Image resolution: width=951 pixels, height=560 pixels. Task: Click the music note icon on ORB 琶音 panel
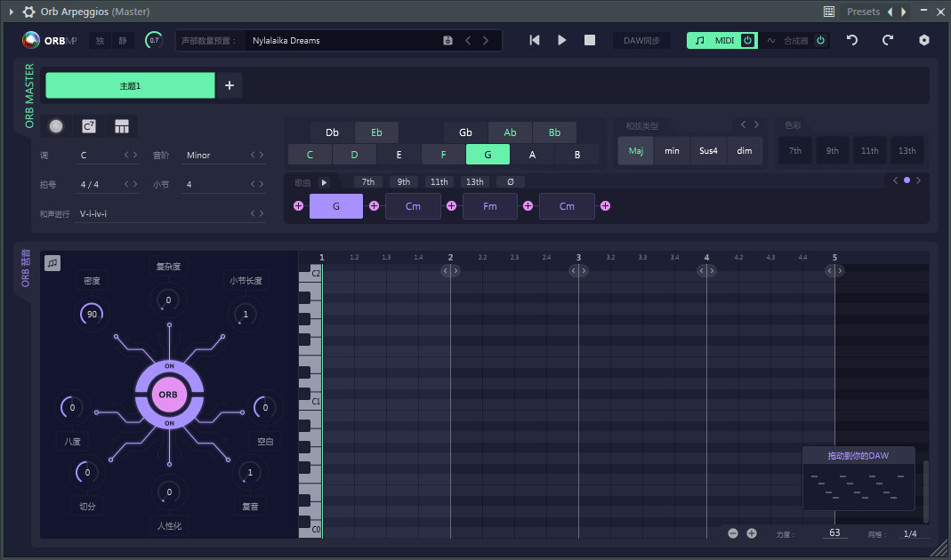tap(52, 263)
